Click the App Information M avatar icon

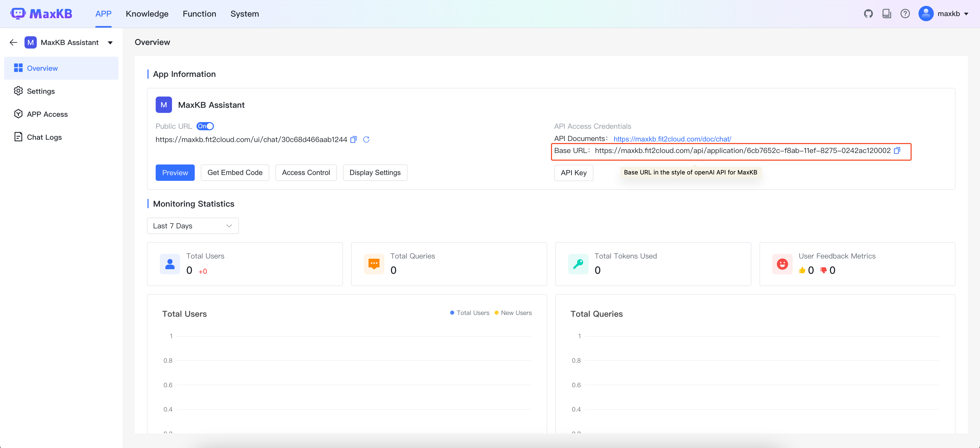pyautogui.click(x=164, y=105)
